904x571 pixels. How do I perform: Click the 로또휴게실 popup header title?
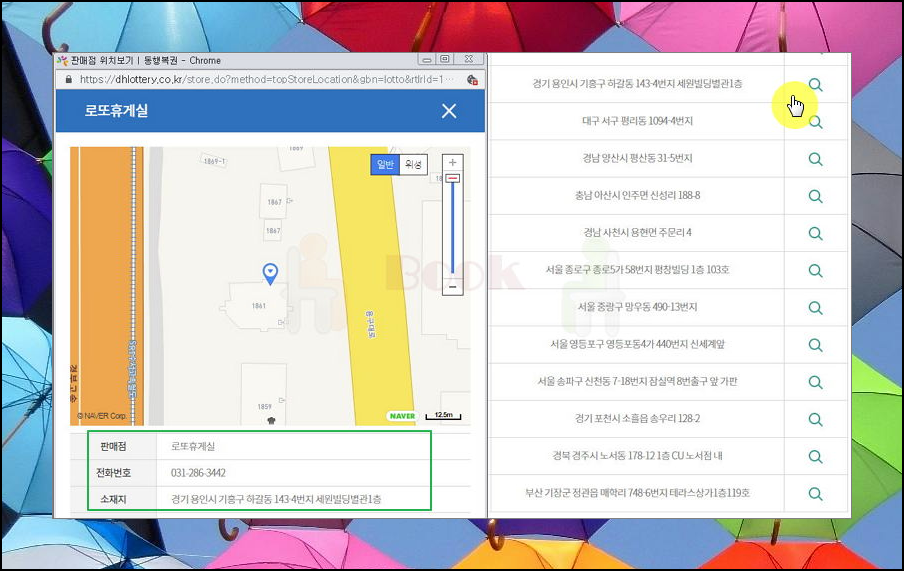pyautogui.click(x=116, y=111)
